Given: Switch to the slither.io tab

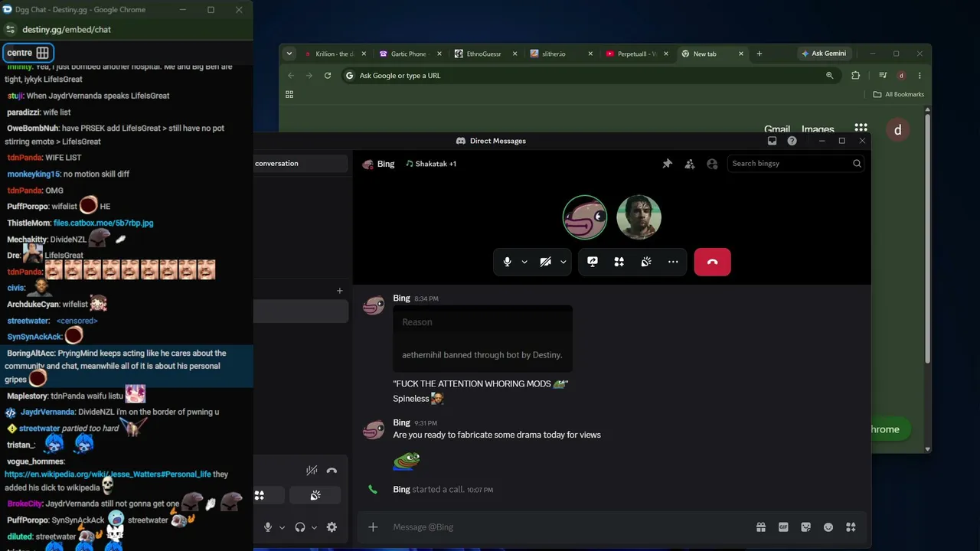Looking at the screenshot, I should [559, 54].
